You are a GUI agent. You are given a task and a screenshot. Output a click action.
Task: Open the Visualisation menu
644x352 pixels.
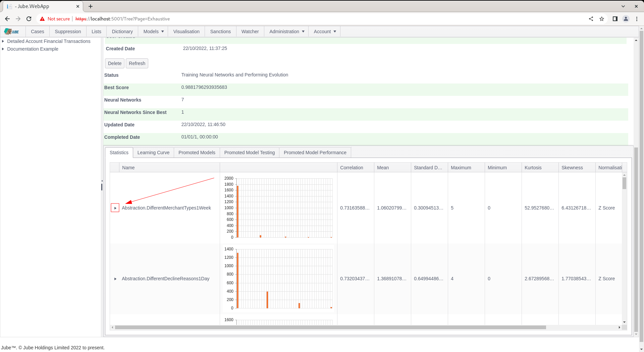pos(186,32)
